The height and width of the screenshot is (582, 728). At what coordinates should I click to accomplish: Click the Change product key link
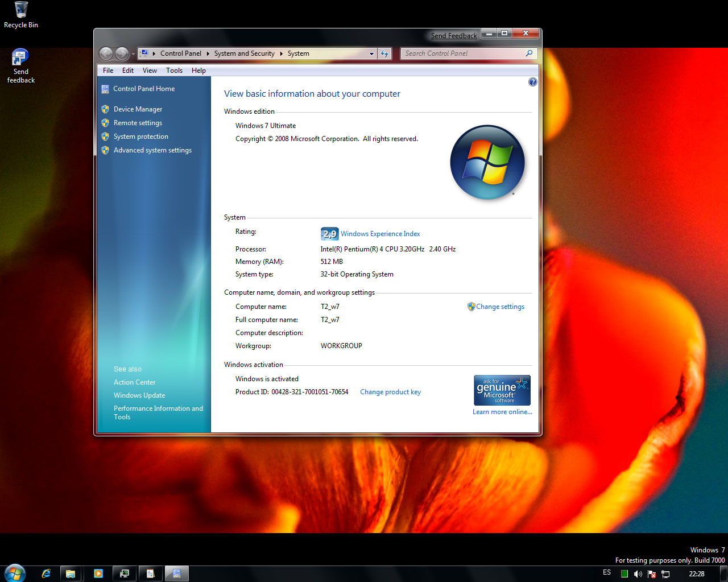pos(390,392)
